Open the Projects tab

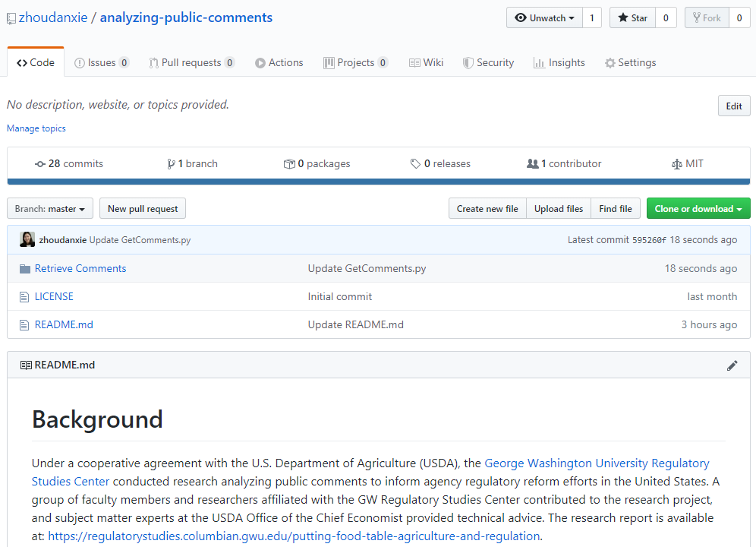pos(356,63)
